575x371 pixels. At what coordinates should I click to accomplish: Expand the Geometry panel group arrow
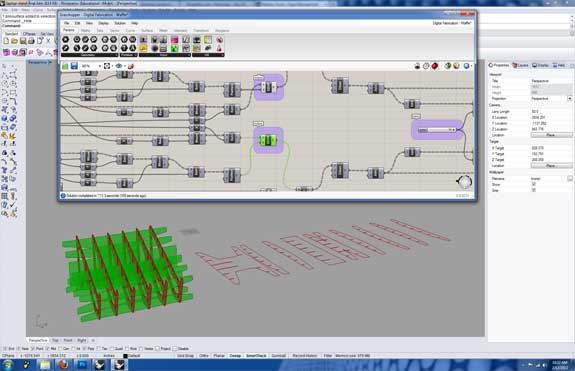(117, 55)
